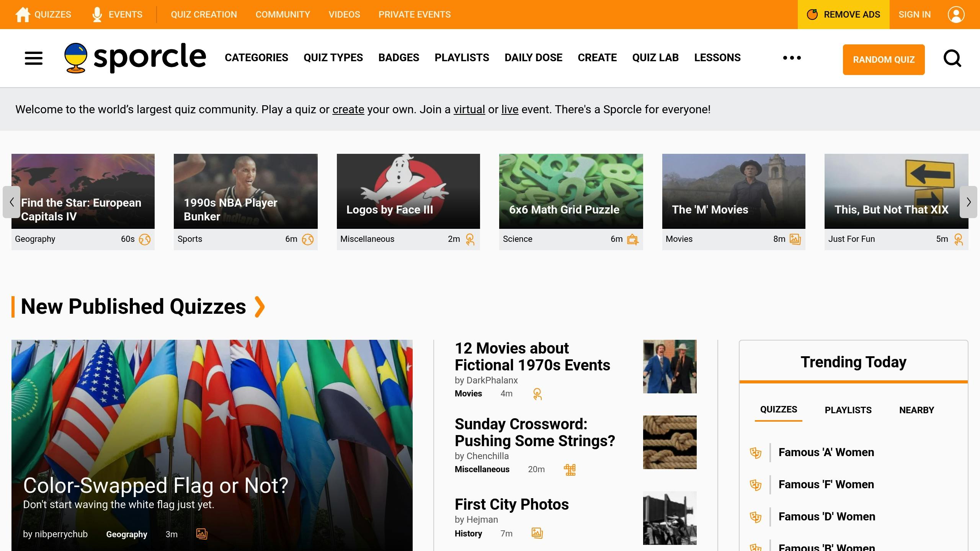Click the home icon beside Quizzes
This screenshot has width=980, height=551.
point(23,15)
